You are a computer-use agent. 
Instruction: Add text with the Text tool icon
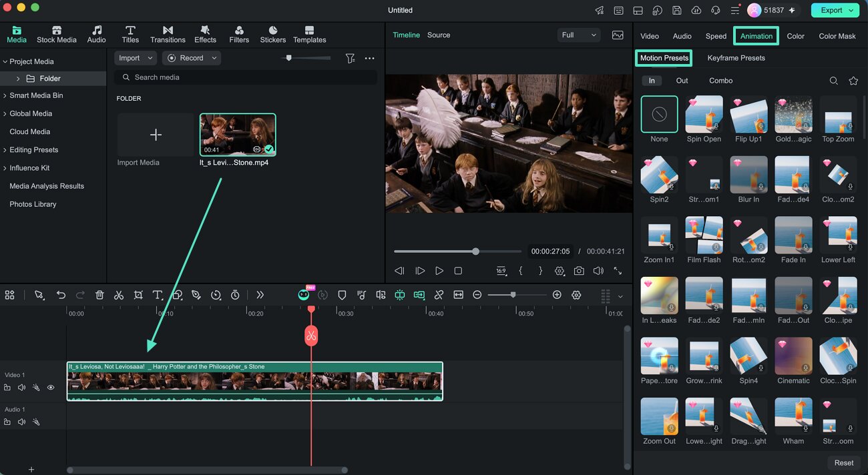point(158,295)
